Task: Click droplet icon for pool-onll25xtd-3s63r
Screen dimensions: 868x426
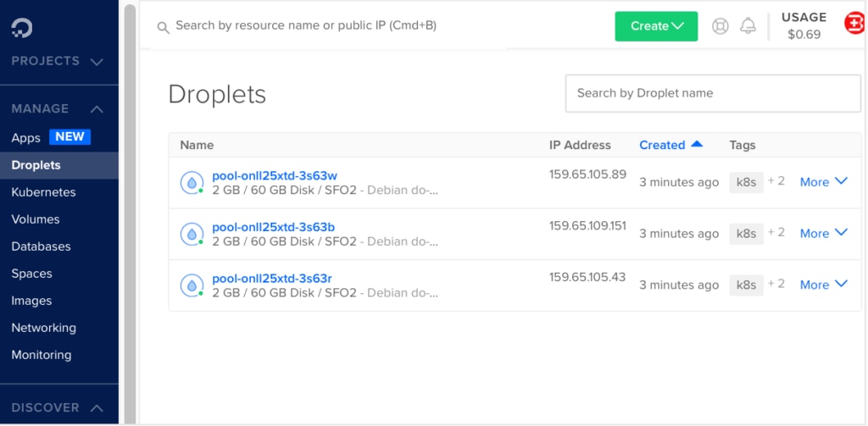Action: 192,285
